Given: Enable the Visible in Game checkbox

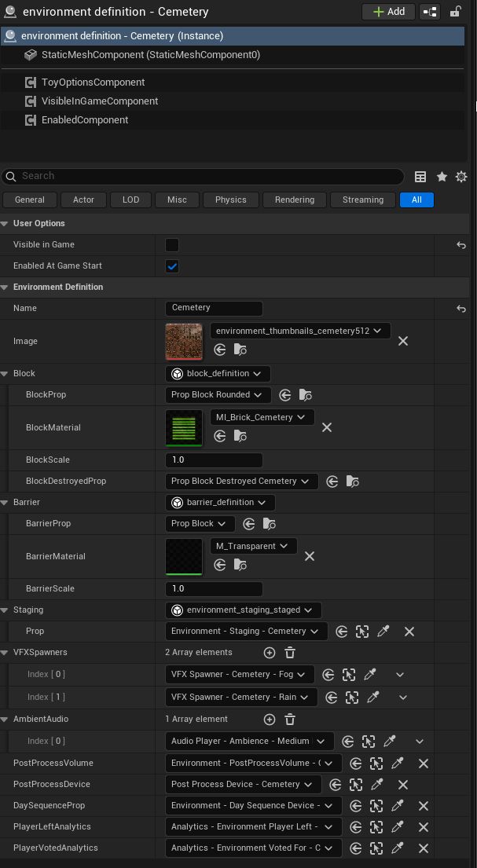Looking at the screenshot, I should (172, 244).
